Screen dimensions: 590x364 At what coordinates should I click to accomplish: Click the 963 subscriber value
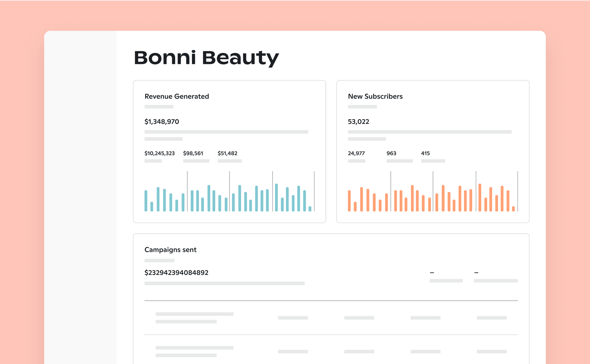(x=391, y=153)
